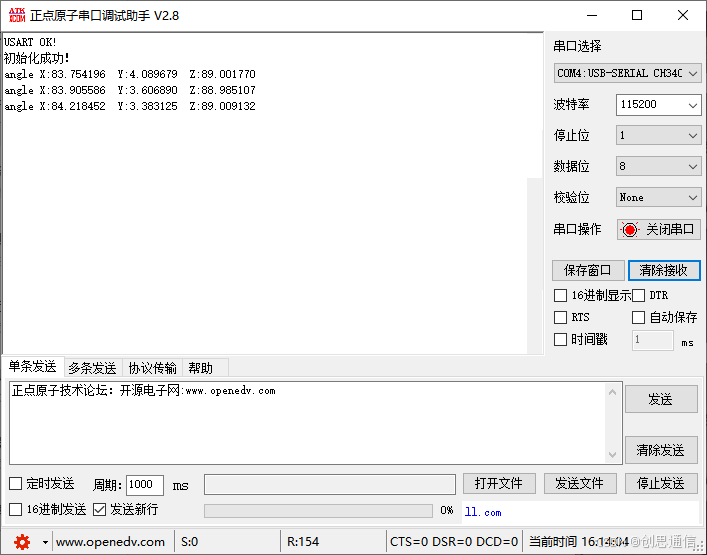Expand the parity dropdown showing None
Viewport: 707px width, 555px height.
(x=658, y=197)
